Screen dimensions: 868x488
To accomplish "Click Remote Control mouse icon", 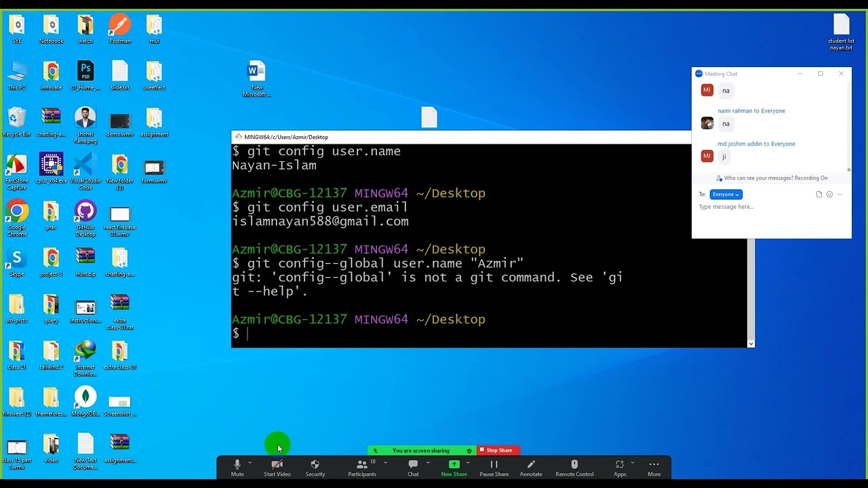I will pyautogui.click(x=574, y=468).
